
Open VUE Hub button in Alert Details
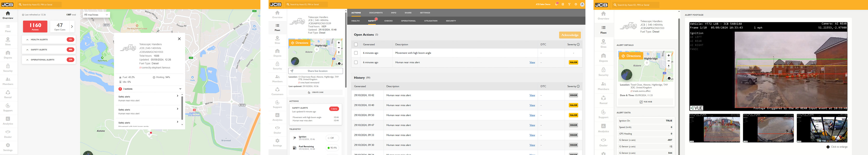pos(646,102)
